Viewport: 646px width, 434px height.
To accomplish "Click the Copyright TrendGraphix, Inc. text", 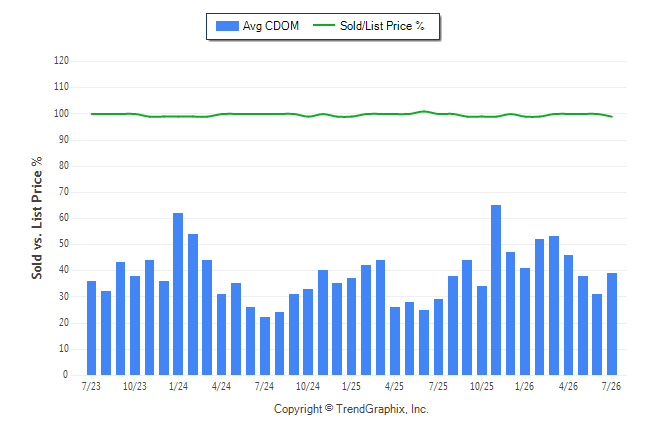I will (x=351, y=409).
